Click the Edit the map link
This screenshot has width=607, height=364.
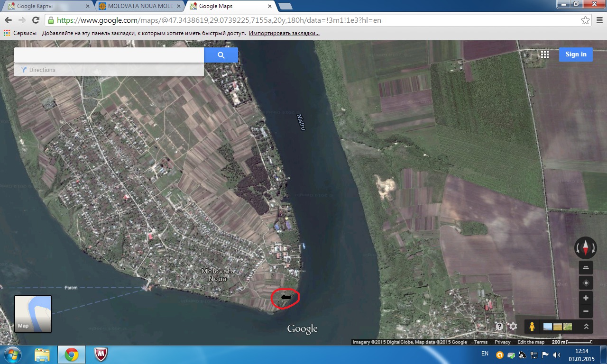pyautogui.click(x=531, y=342)
